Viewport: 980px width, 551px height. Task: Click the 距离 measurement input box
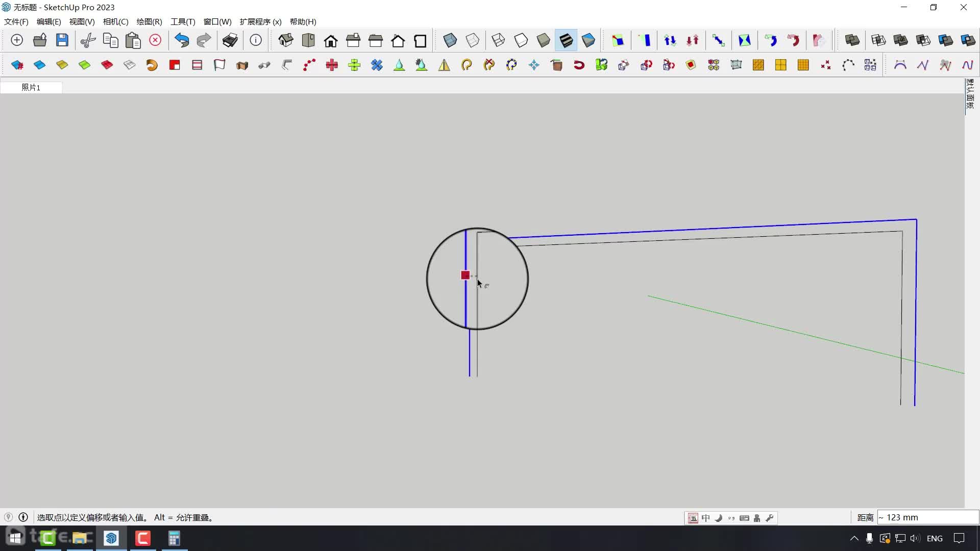click(x=928, y=517)
